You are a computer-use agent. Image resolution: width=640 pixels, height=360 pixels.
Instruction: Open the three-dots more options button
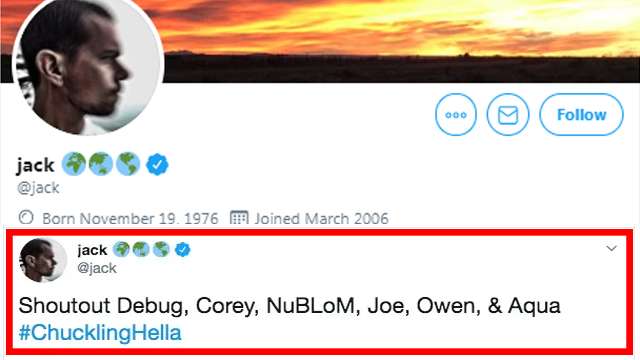(456, 115)
